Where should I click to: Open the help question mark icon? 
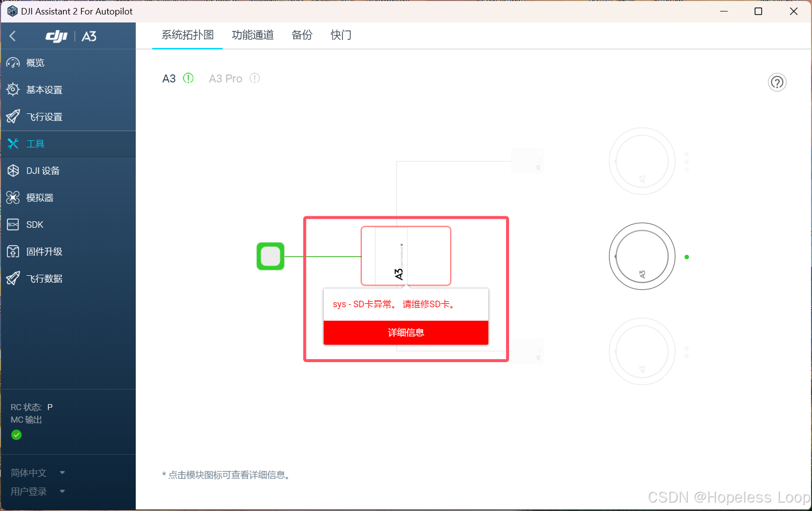pyautogui.click(x=777, y=82)
